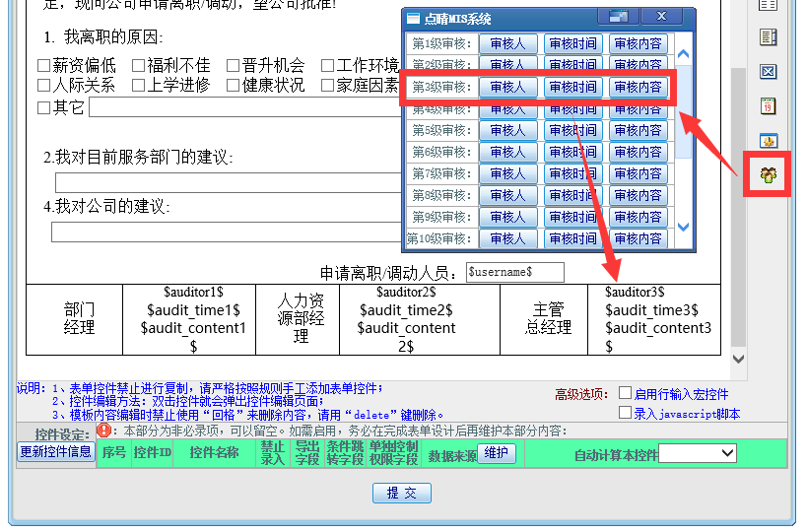Click the red exclamation warning icon
This screenshot has width=807, height=532.
(x=104, y=431)
